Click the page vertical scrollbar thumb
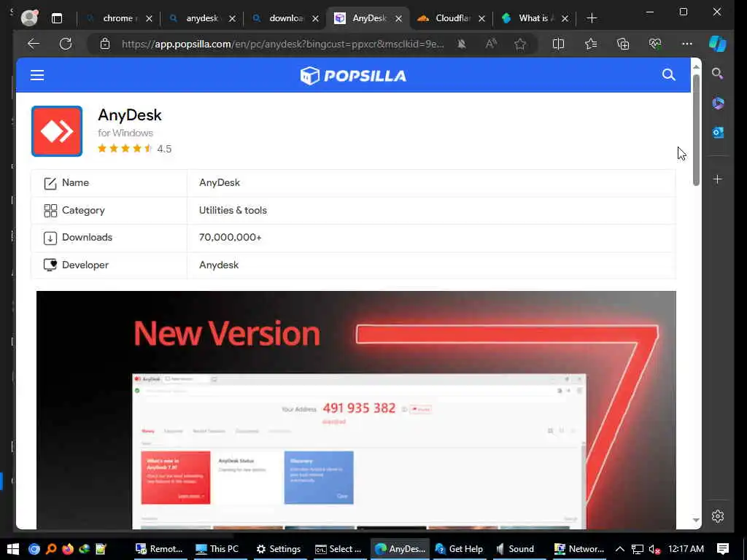The width and height of the screenshot is (747, 560). coord(696,130)
